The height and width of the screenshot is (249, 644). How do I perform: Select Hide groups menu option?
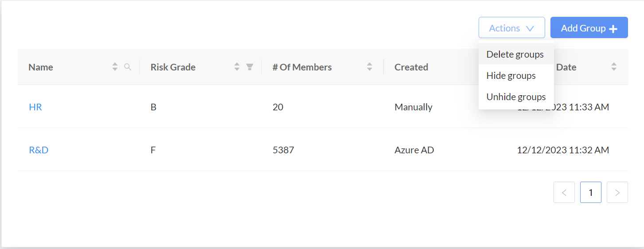pos(511,76)
